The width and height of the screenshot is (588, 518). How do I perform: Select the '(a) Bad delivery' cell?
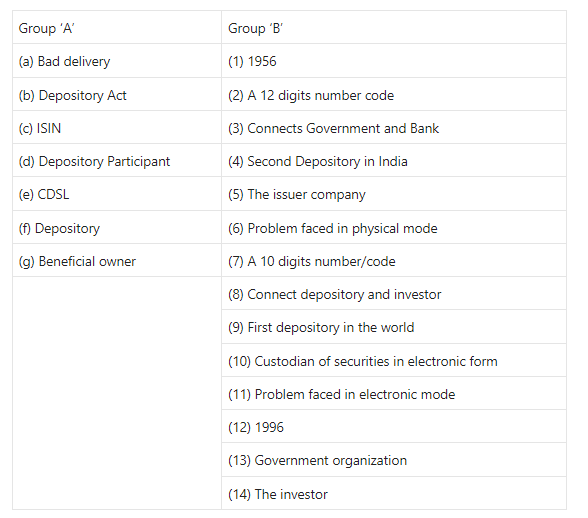pos(117,61)
